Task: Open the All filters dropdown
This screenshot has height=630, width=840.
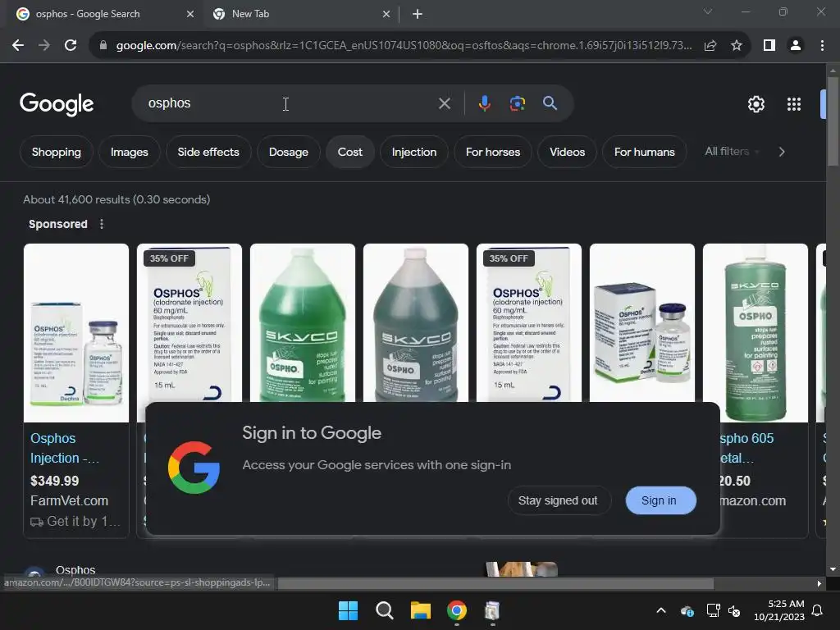Action: pos(732,152)
